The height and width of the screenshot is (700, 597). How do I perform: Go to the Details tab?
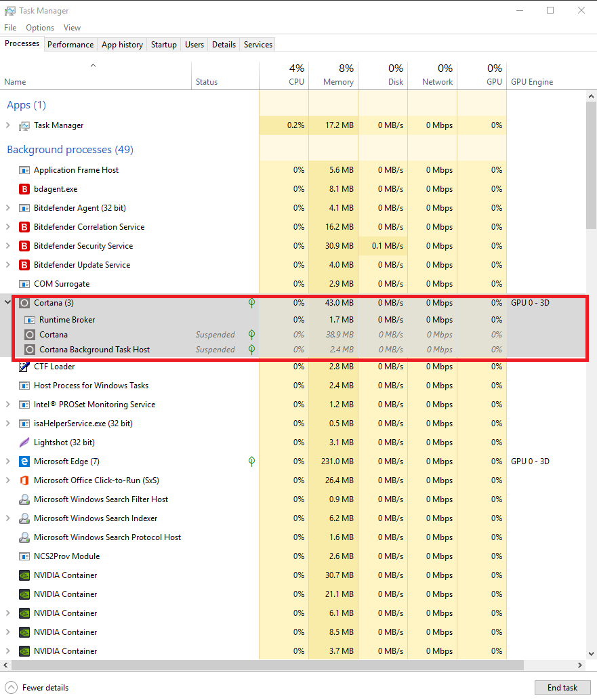point(224,45)
